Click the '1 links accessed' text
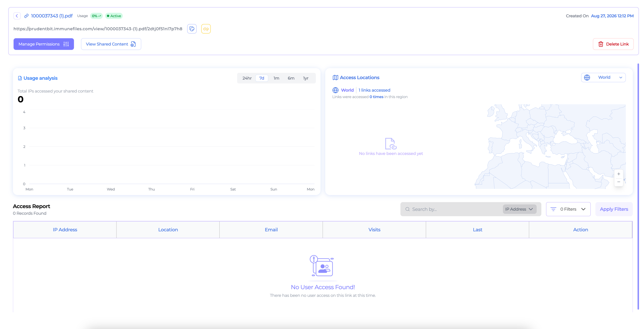Viewport: 644px width, 329px height. pos(374,90)
